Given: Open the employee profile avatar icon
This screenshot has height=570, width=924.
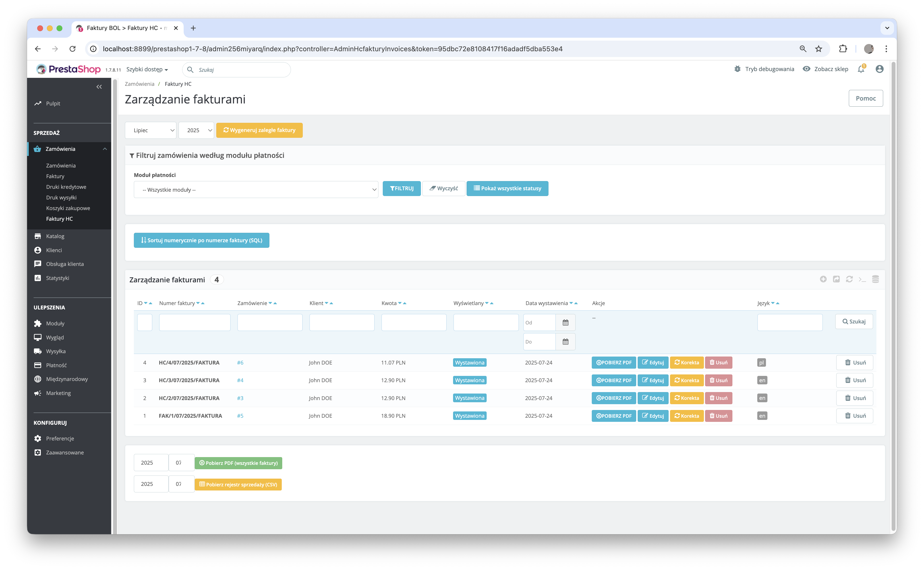Looking at the screenshot, I should click(880, 69).
